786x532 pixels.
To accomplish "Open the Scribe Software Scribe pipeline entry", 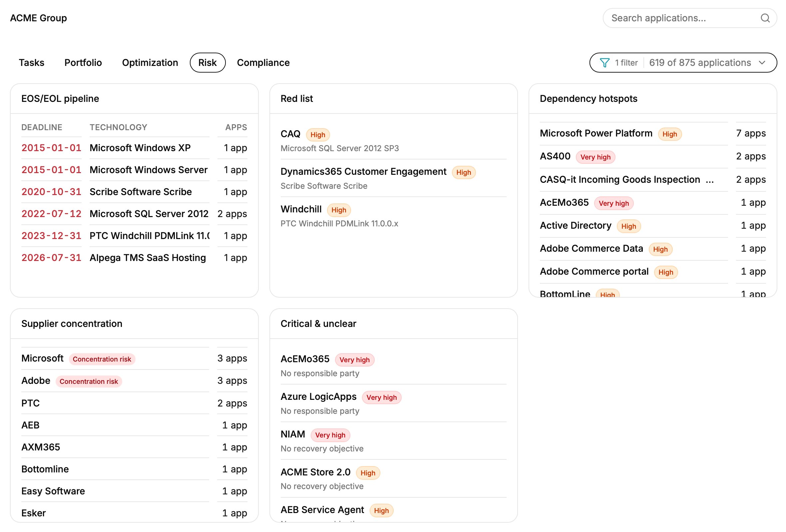I will tap(134, 192).
